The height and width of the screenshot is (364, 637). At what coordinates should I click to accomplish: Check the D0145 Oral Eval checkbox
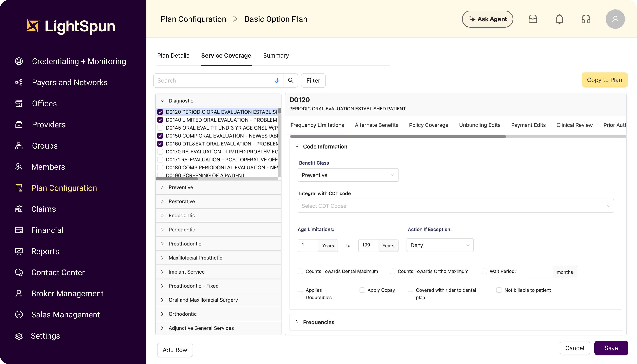tap(160, 128)
